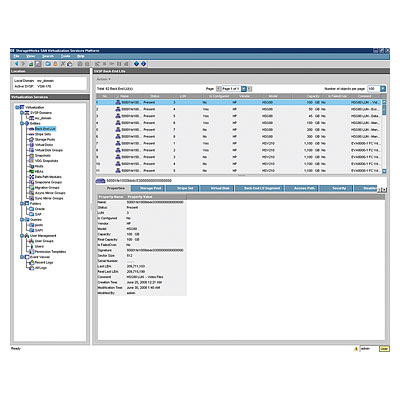The width and height of the screenshot is (400, 400).
Task: Click the Storage Pools tree icon
Action: pos(31,139)
